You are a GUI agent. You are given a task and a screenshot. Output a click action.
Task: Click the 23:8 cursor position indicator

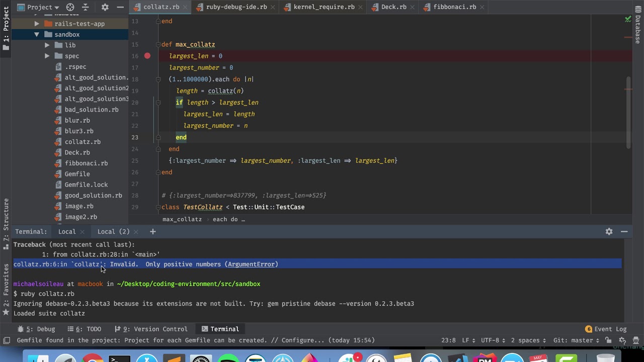pos(448,340)
